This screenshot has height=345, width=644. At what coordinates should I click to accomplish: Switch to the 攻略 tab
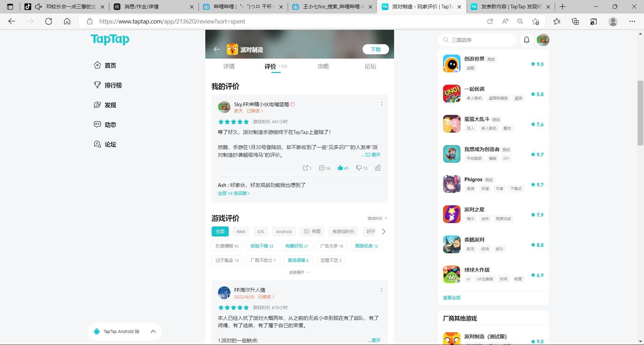(x=323, y=66)
